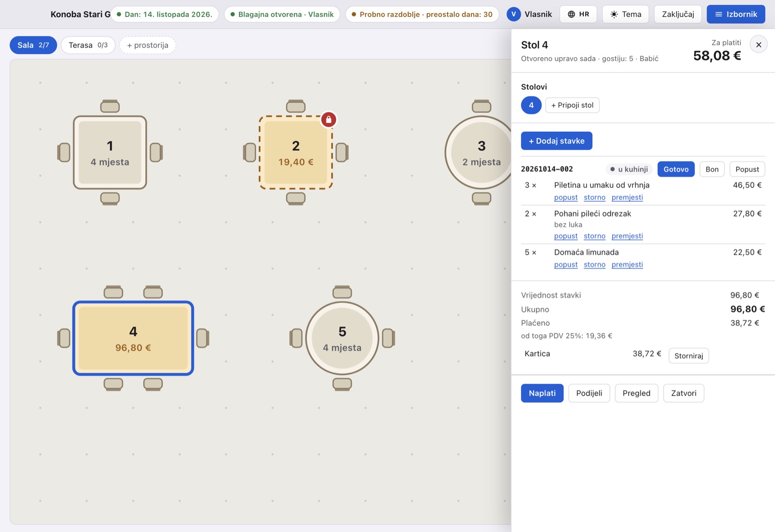775x532 pixels.
Task: Select the highlighted table 4
Action: pos(133,338)
